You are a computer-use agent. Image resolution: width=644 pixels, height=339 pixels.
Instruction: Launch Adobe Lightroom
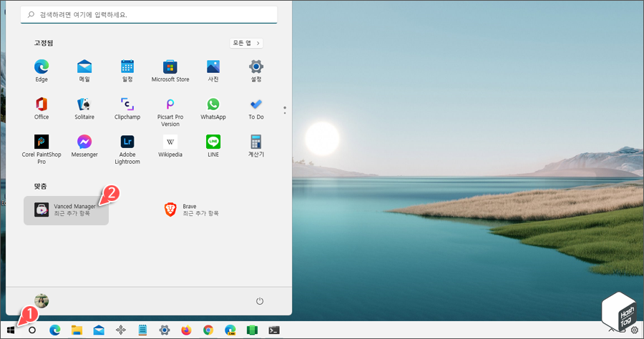pos(127,149)
